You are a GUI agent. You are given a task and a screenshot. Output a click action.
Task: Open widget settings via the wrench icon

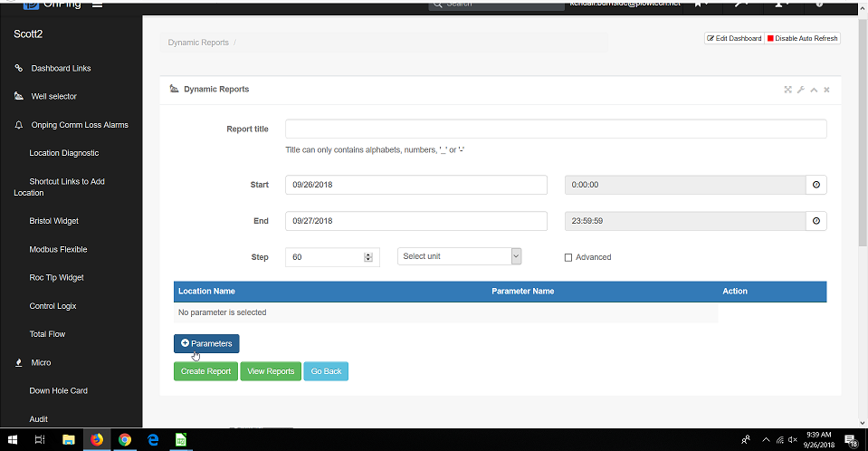click(800, 90)
